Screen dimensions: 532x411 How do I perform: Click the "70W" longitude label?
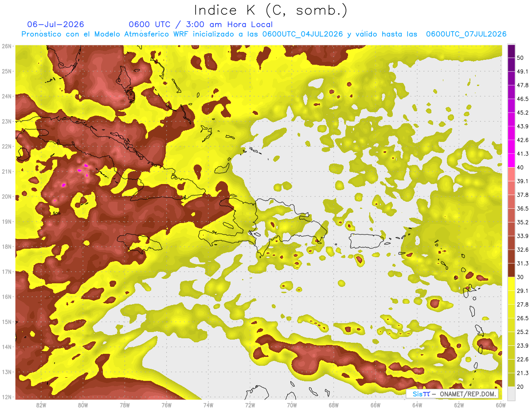pyautogui.click(x=292, y=405)
